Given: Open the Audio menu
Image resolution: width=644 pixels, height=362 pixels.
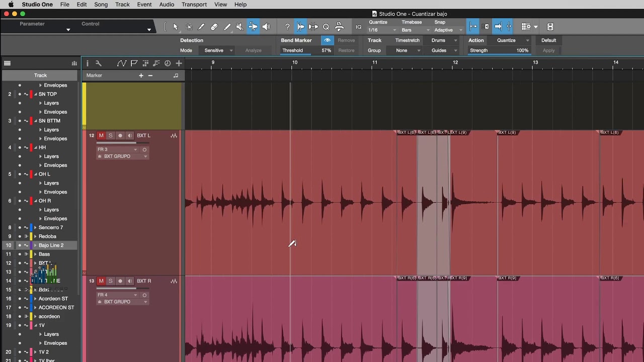Looking at the screenshot, I should tap(167, 5).
